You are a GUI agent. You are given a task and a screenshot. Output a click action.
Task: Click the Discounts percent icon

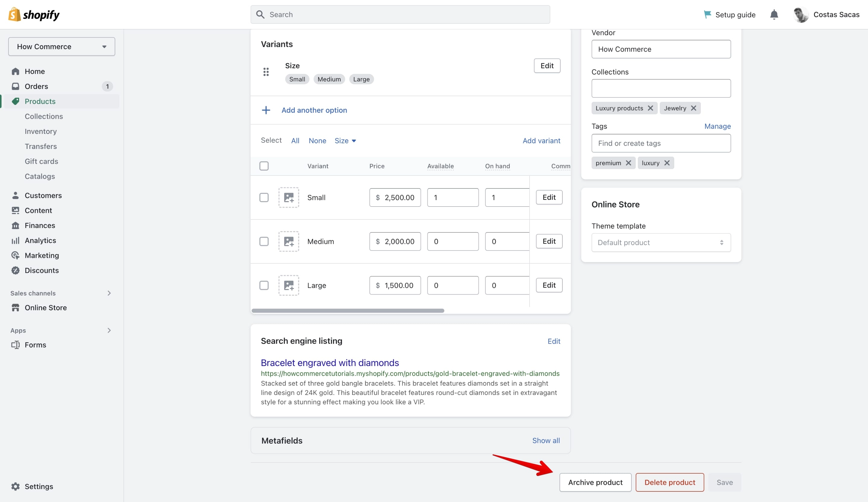click(15, 270)
